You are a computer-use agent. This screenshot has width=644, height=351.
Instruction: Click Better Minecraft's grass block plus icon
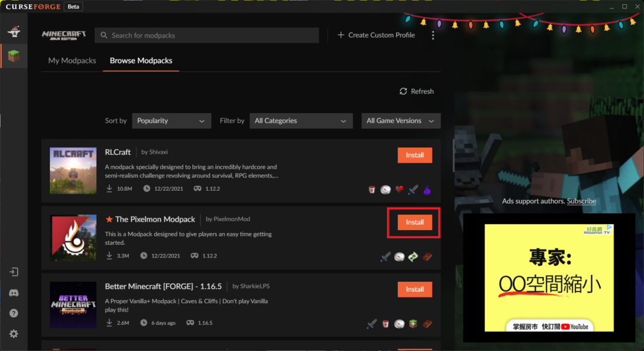pyautogui.click(x=413, y=324)
